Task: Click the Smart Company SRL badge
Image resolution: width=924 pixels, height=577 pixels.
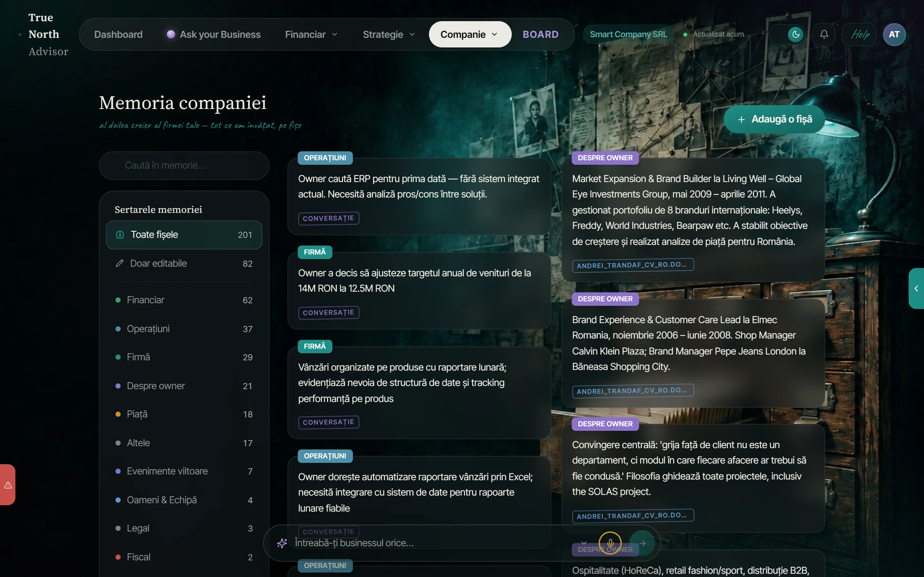Action: 629,34
